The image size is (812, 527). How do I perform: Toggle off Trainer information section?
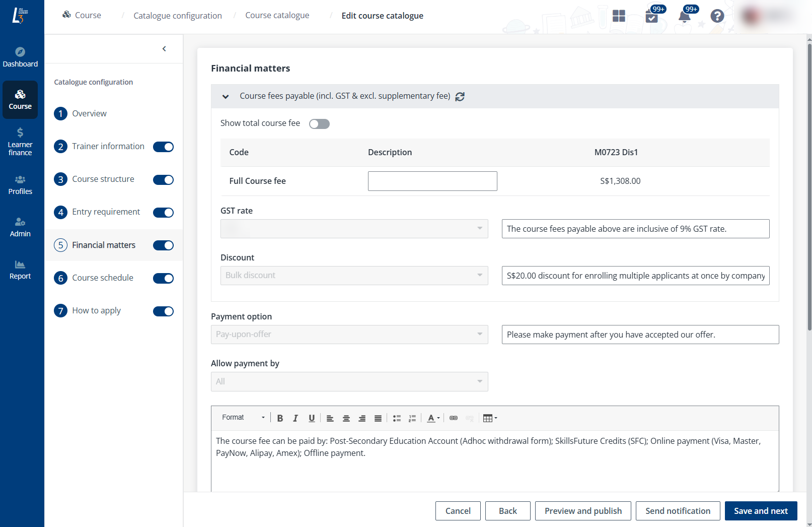click(163, 147)
